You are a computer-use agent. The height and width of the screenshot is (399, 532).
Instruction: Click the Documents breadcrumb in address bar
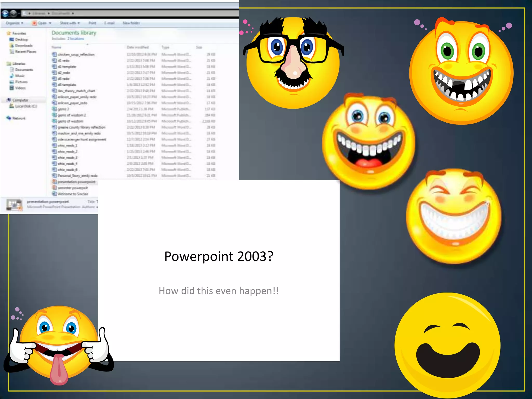coord(61,13)
